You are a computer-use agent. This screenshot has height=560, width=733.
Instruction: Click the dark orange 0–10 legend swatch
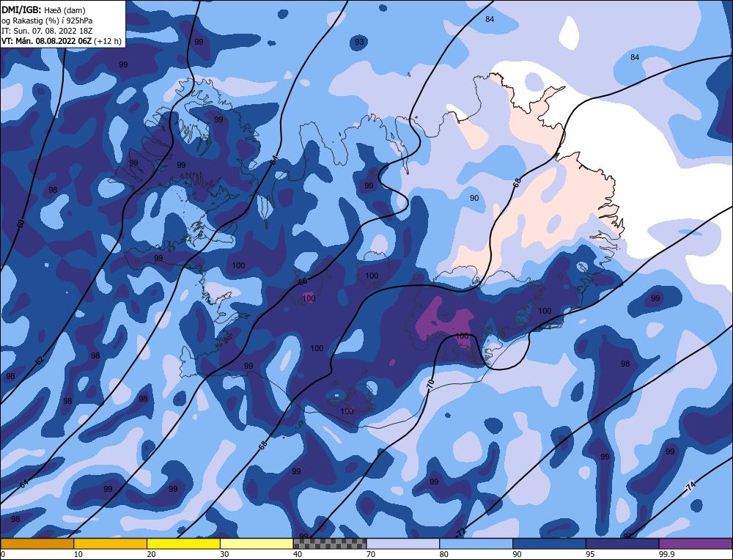click(x=37, y=544)
